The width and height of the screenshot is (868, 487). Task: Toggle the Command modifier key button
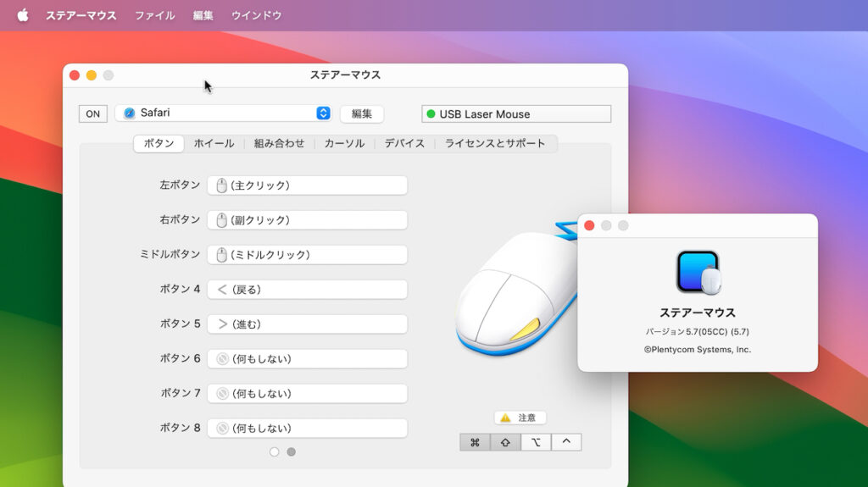point(475,442)
